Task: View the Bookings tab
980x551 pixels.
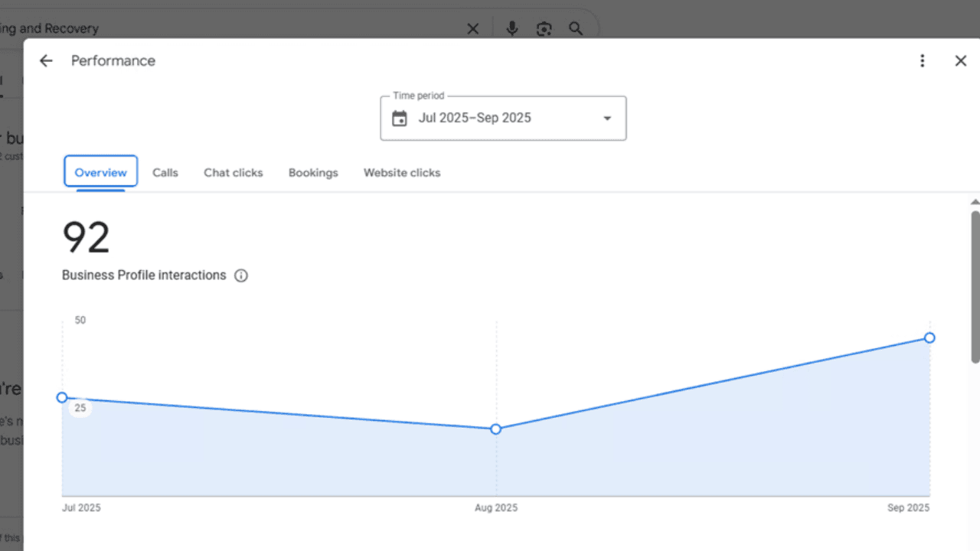Action: tap(313, 172)
